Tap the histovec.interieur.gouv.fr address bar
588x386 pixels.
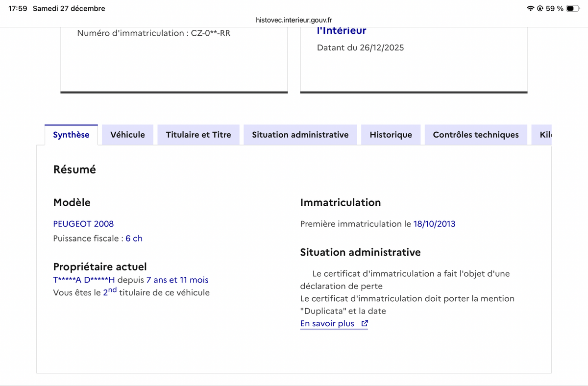coord(294,20)
